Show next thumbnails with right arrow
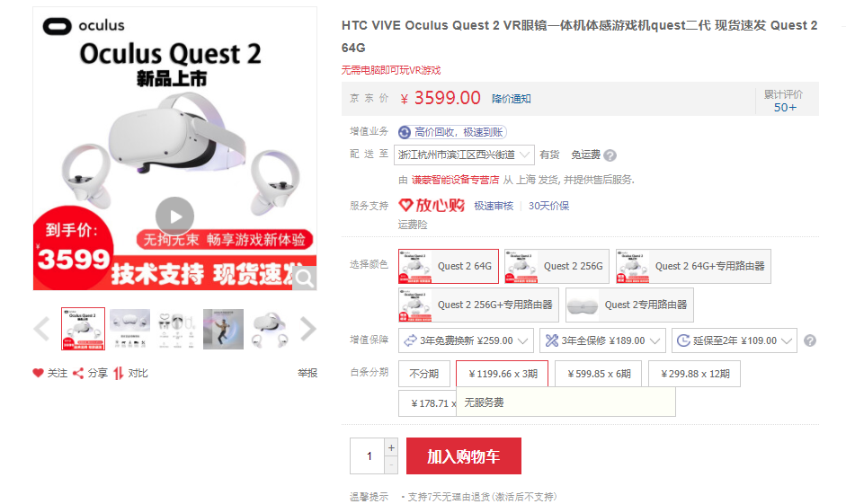Image resolution: width=846 pixels, height=504 pixels. [x=307, y=329]
